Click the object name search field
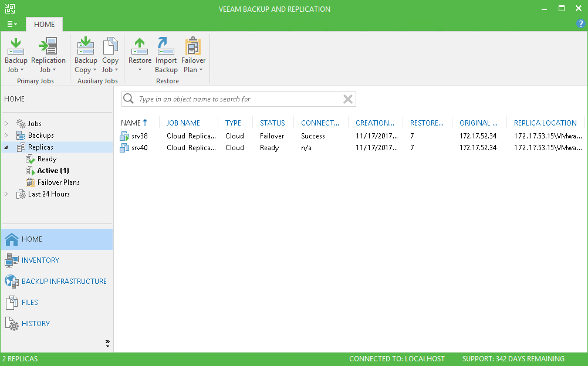This screenshot has height=366, width=588. pyautogui.click(x=238, y=99)
